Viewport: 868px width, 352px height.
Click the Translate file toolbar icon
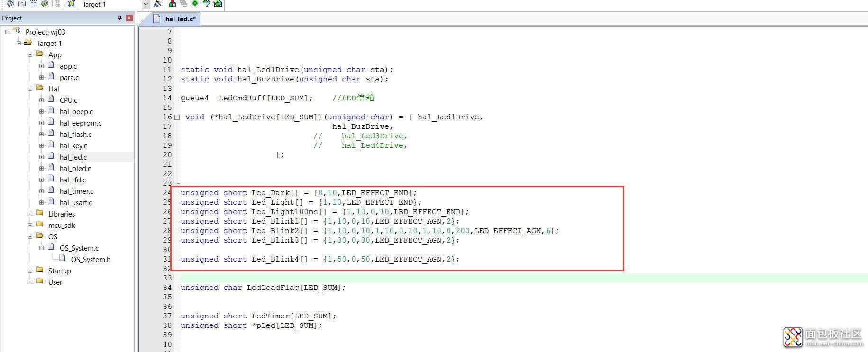[x=10, y=4]
